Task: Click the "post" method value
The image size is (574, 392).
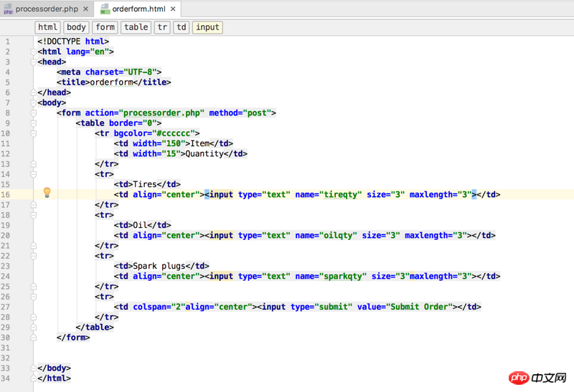Action: (257, 113)
